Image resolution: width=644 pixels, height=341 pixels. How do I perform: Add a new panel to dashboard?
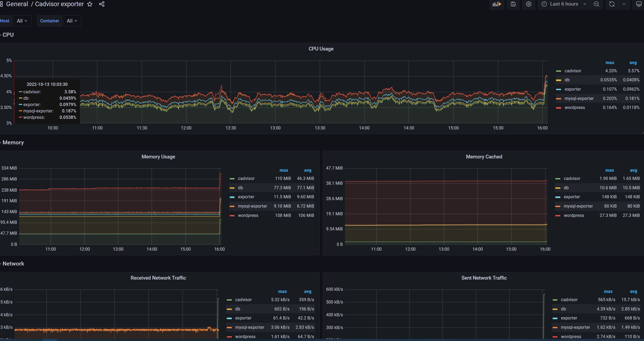pyautogui.click(x=497, y=4)
